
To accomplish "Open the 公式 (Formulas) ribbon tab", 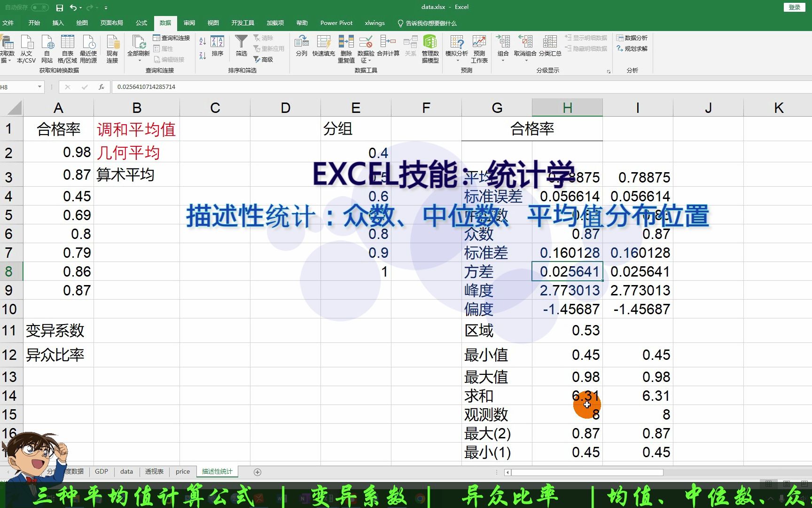I will 141,23.
